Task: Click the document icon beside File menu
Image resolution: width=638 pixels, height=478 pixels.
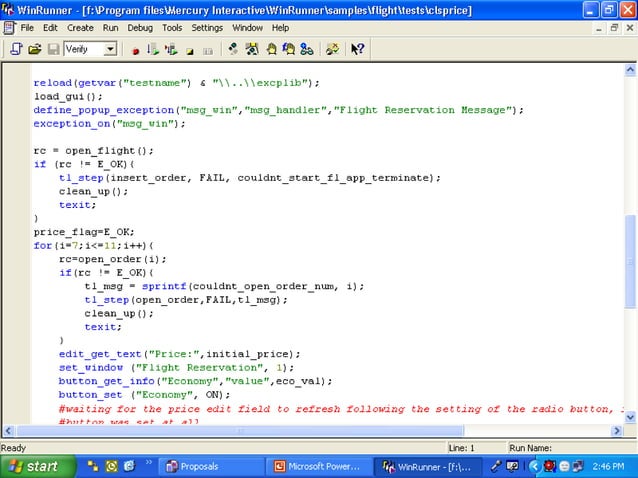Action: 9,28
